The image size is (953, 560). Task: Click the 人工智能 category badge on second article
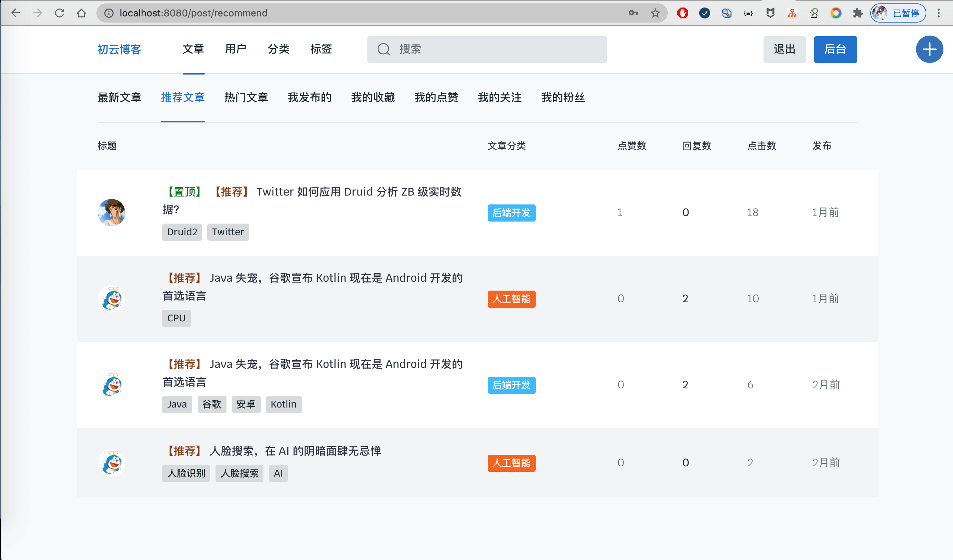[511, 299]
